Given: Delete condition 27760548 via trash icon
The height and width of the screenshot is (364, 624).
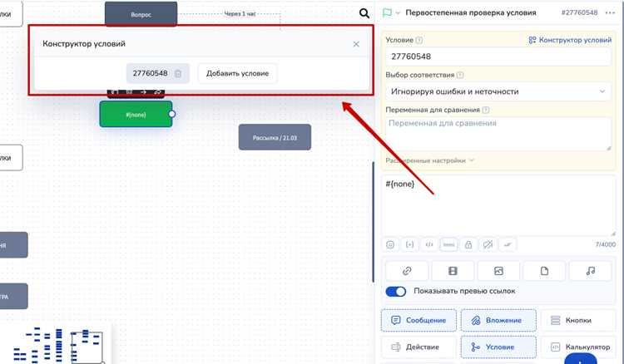Looking at the screenshot, I should point(178,73).
